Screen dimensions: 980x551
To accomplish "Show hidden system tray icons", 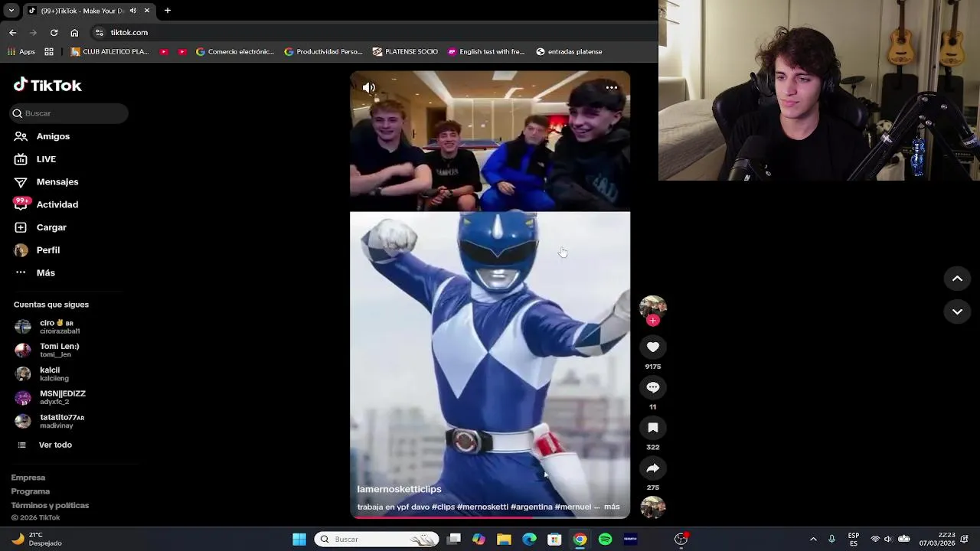I will [x=813, y=540].
